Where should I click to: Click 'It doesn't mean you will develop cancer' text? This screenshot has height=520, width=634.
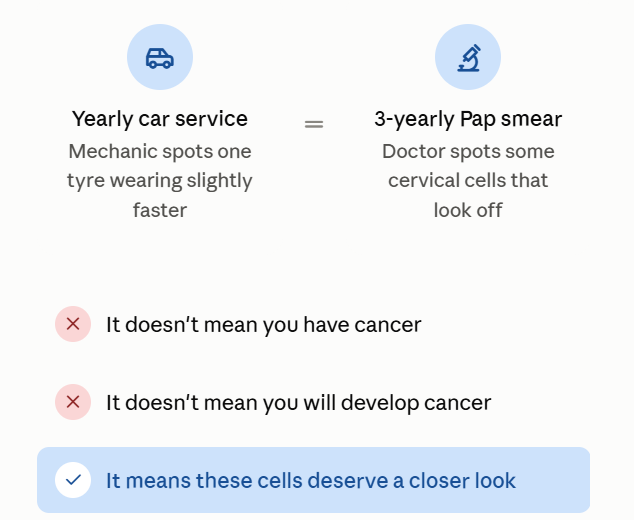298,403
